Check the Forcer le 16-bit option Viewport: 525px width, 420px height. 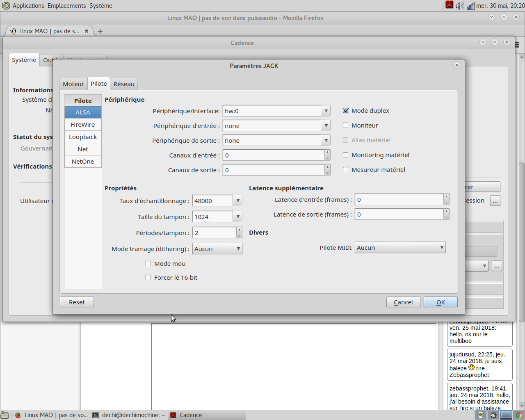(148, 278)
